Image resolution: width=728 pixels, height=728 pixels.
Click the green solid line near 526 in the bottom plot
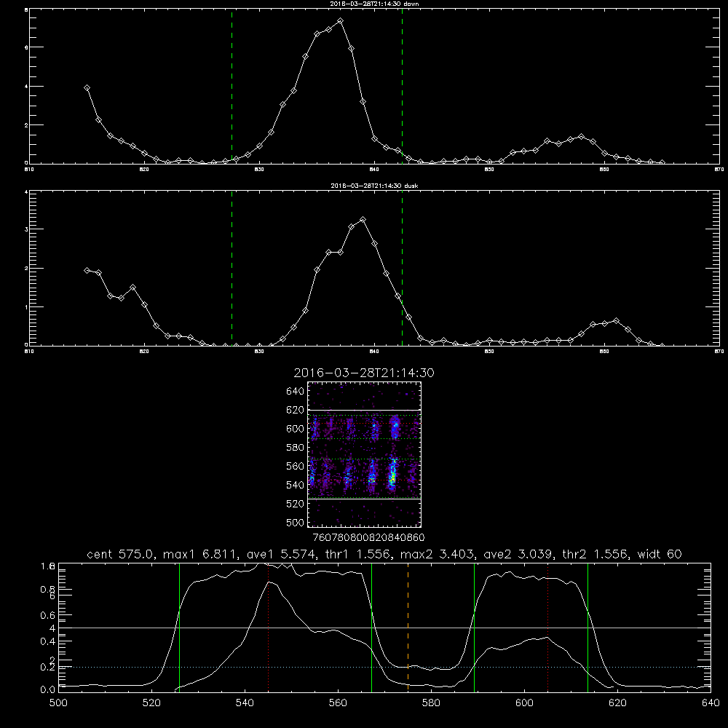pos(179,628)
